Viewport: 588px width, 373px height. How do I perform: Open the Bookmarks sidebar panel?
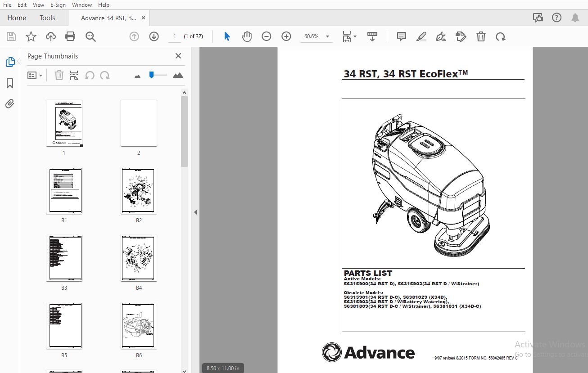click(x=10, y=83)
